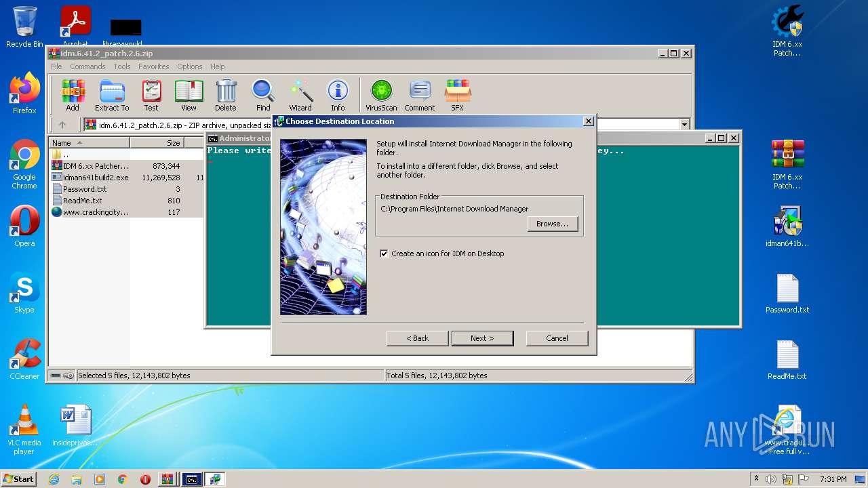Close the Choose Destination Location dialog
Image resolution: width=868 pixels, height=488 pixels.
pos(589,121)
